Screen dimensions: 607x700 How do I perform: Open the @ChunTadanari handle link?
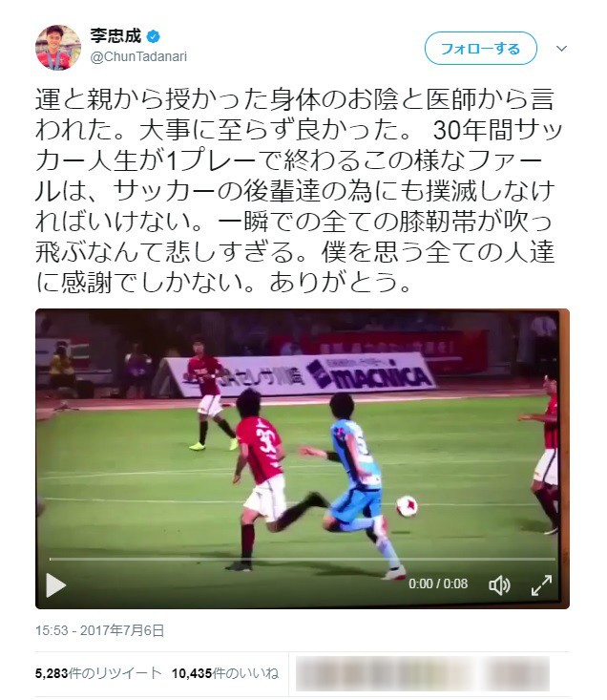click(x=138, y=56)
